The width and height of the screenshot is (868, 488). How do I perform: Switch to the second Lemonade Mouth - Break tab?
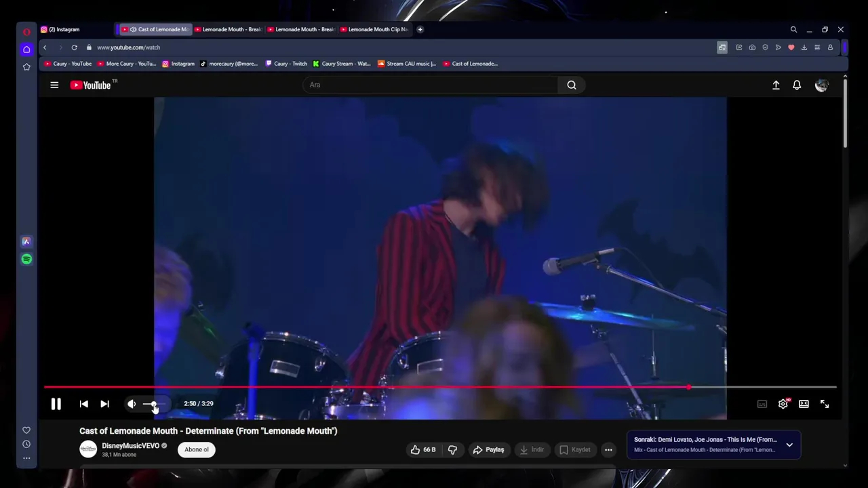click(301, 29)
